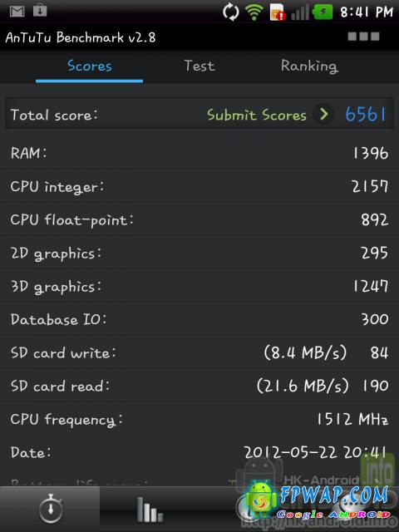The height and width of the screenshot is (532, 399).
Task: Click the arrow next to Submit Scores
Action: click(x=323, y=115)
